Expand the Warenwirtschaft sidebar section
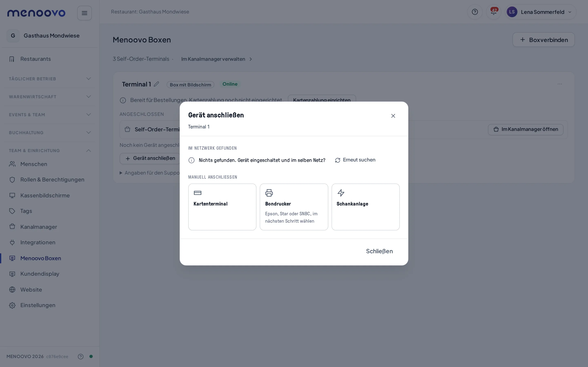 pyautogui.click(x=50, y=97)
